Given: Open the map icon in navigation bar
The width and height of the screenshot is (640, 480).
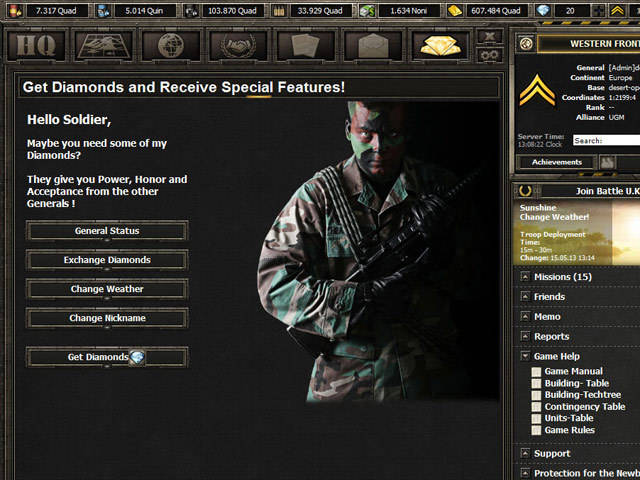Looking at the screenshot, I should click(104, 45).
